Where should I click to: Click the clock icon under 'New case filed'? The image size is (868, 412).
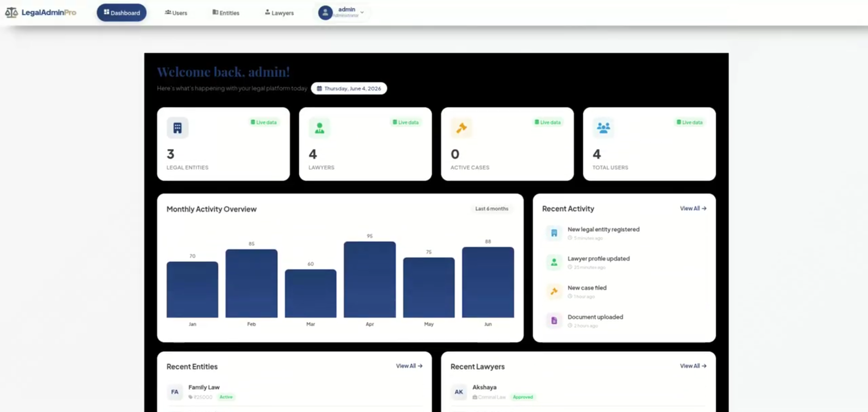coord(570,296)
